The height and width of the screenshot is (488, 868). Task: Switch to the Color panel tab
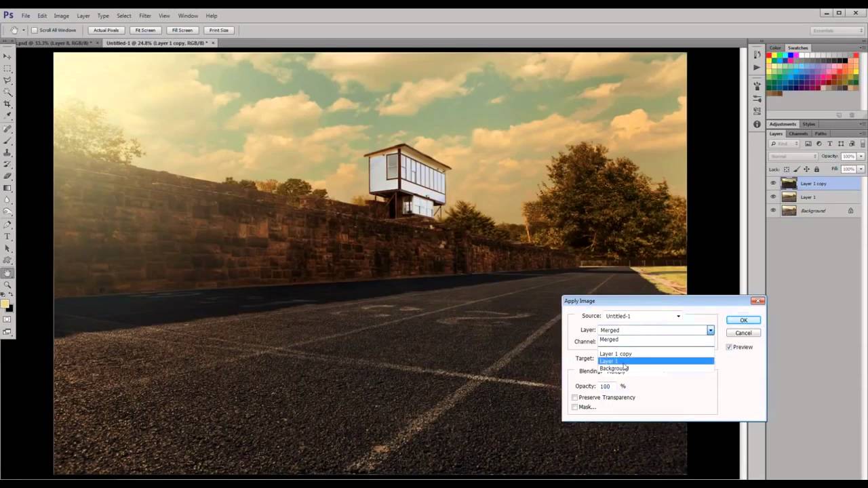click(775, 48)
